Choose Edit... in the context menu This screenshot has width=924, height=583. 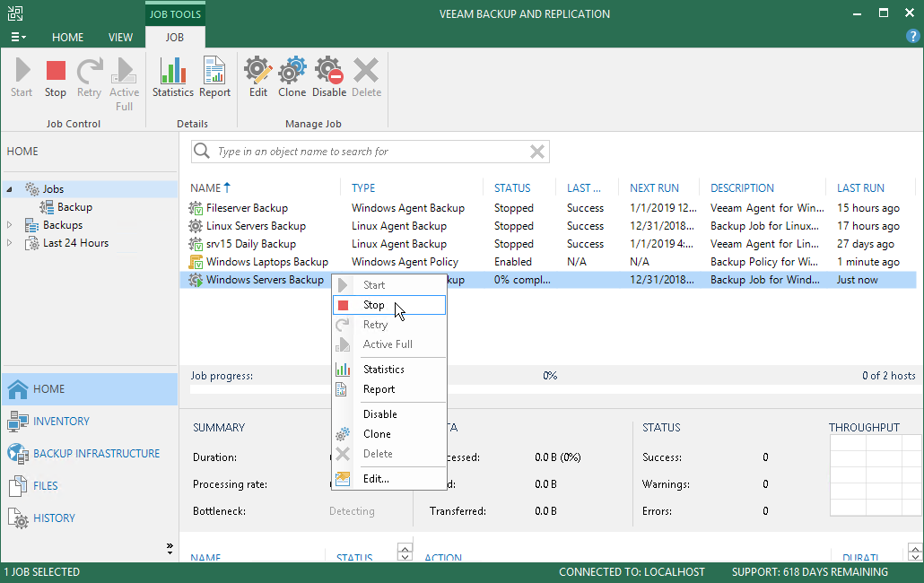click(389, 479)
